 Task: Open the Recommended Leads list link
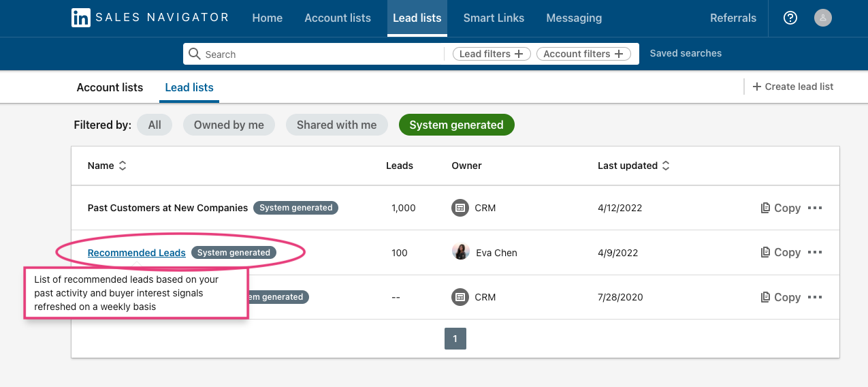(137, 253)
